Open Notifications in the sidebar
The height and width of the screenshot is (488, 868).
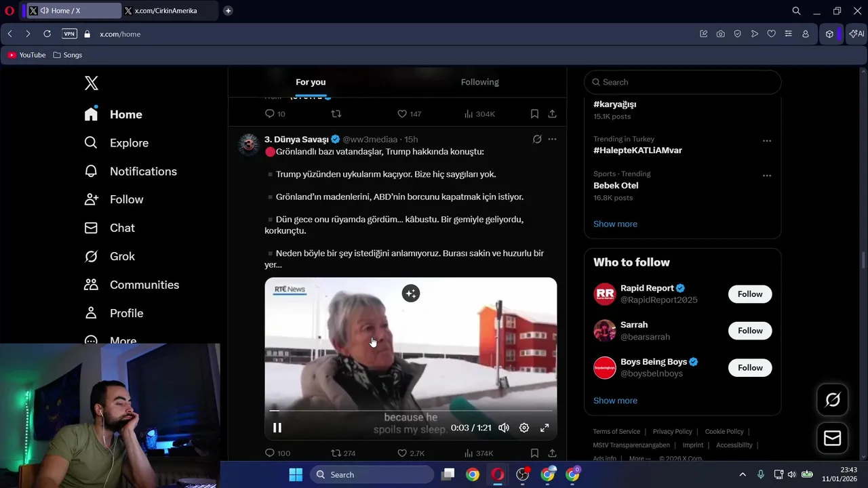130,171
